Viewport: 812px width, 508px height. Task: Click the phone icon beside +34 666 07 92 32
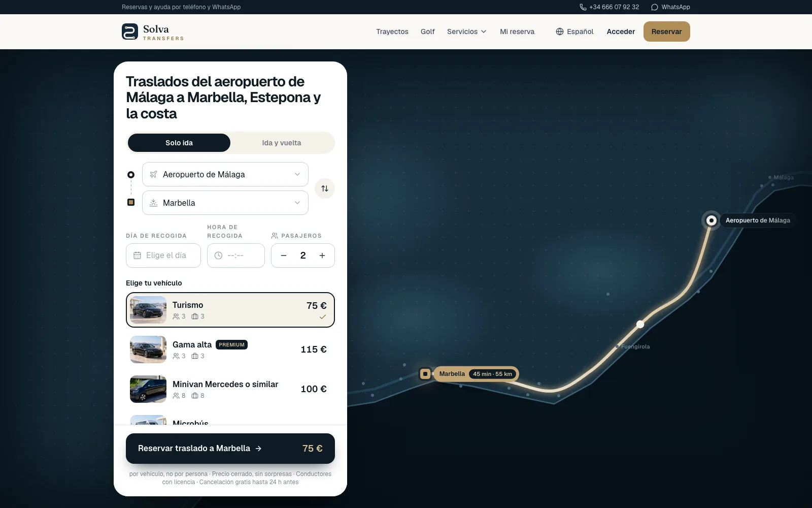tap(583, 7)
